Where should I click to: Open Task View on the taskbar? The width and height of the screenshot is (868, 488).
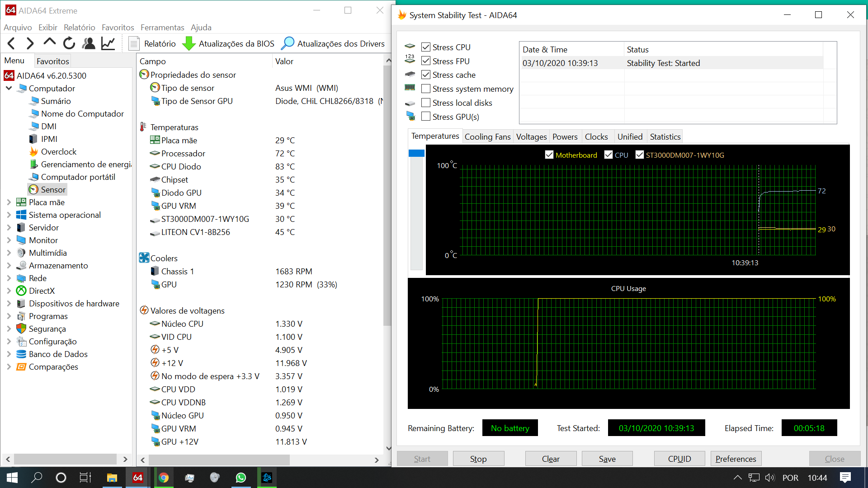tap(85, 478)
